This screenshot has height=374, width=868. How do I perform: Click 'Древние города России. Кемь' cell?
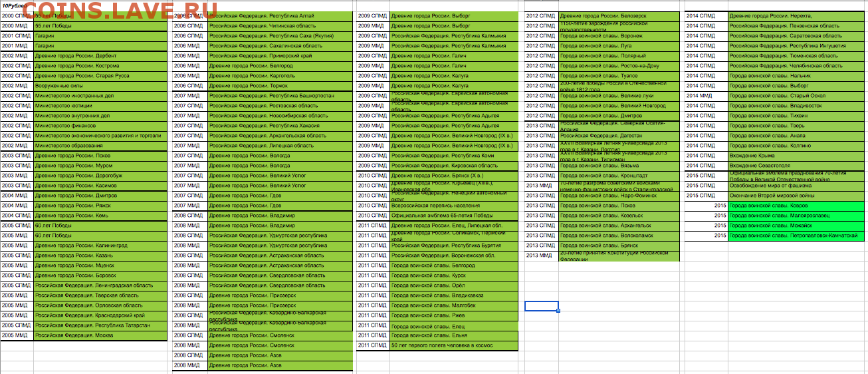[x=100, y=216]
